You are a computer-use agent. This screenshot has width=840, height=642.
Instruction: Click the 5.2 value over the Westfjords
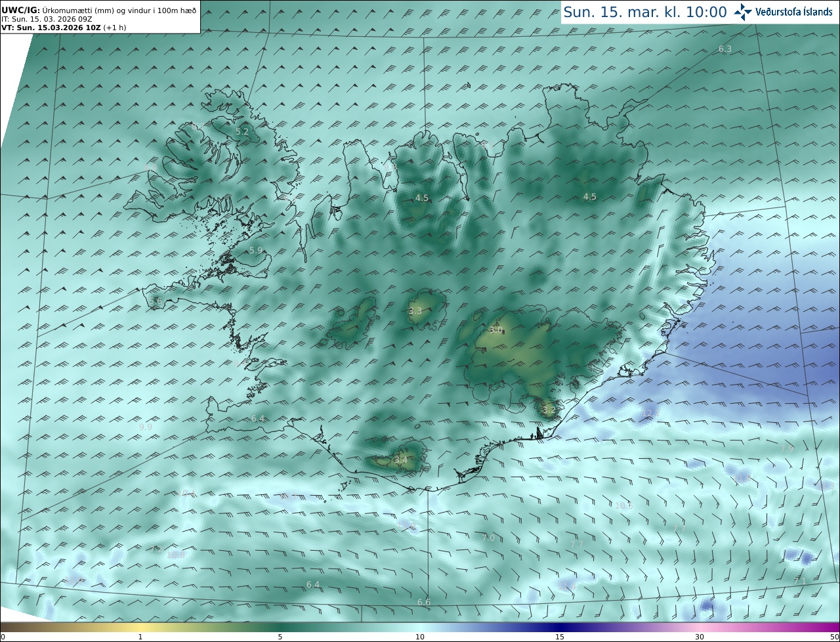242,132
